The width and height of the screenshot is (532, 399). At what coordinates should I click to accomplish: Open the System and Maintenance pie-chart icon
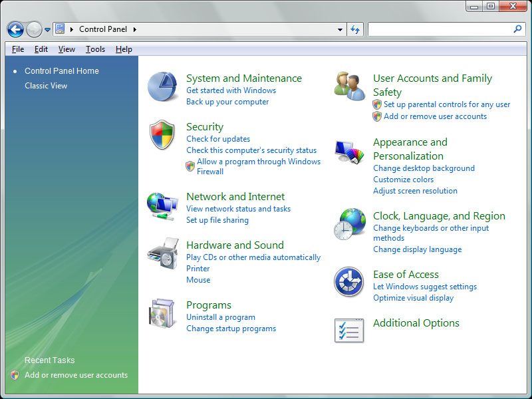(162, 86)
